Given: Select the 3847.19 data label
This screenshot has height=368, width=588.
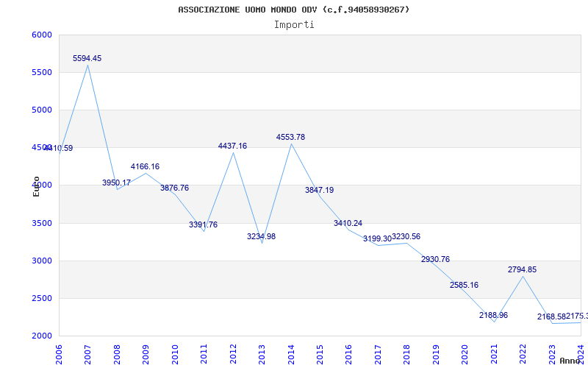Looking at the screenshot, I should pyautogui.click(x=320, y=191).
